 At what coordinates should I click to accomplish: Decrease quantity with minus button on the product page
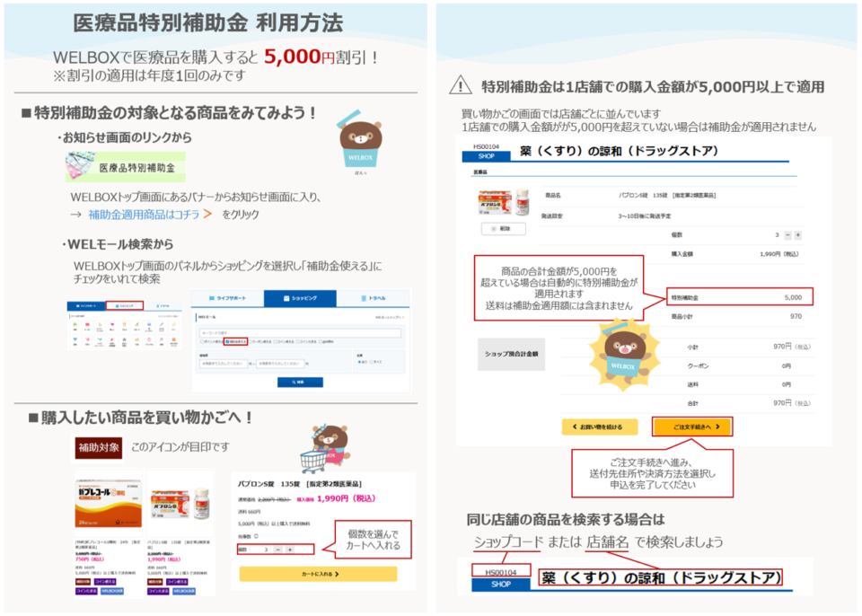278,550
